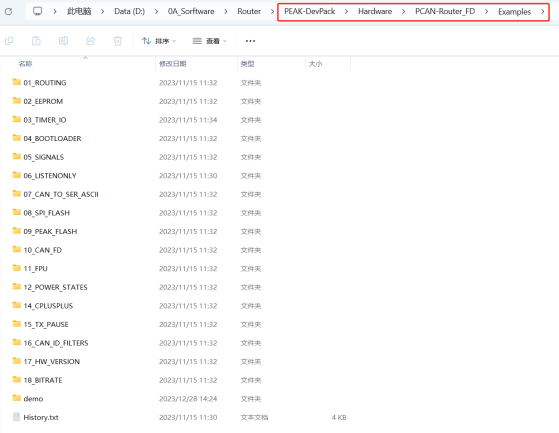
Task: Click the Delete trash icon
Action: click(118, 41)
